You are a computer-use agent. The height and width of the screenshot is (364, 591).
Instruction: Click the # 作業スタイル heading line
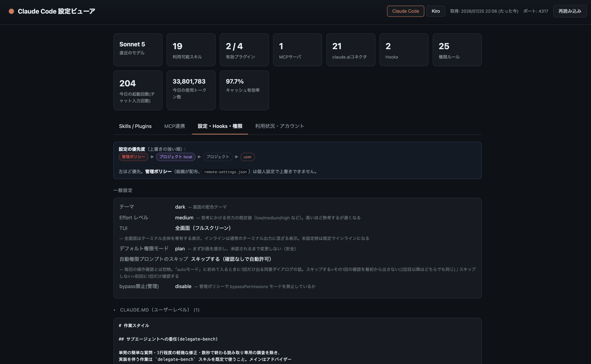pos(134,325)
